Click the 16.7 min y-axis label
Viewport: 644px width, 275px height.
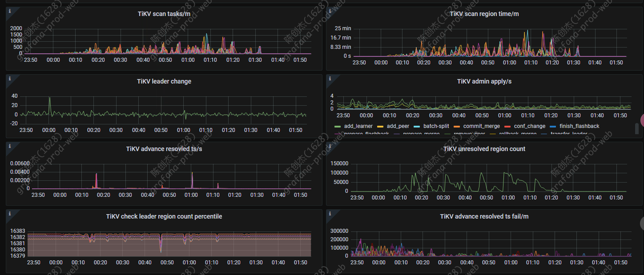click(x=341, y=38)
